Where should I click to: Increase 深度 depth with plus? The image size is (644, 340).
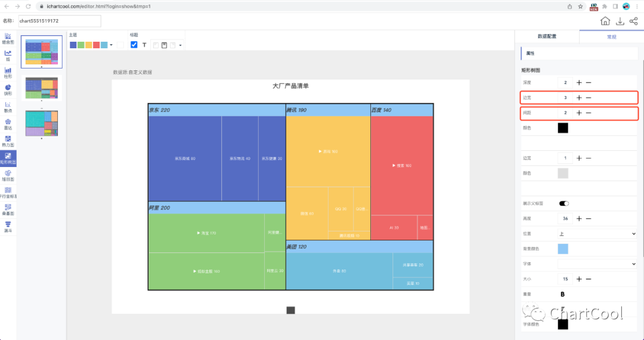pyautogui.click(x=579, y=82)
